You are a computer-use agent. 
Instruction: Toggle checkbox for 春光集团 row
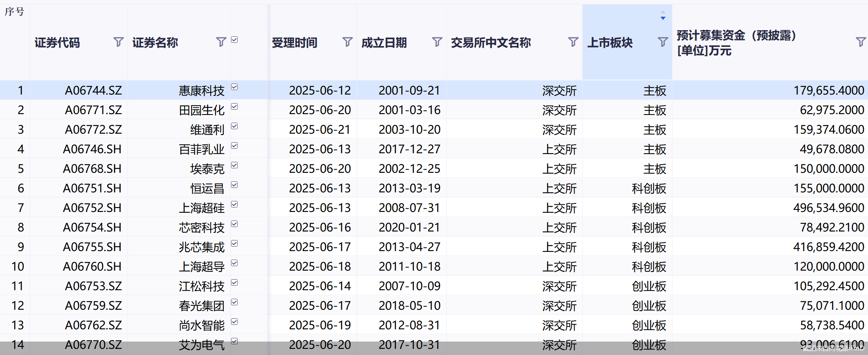coord(234,302)
